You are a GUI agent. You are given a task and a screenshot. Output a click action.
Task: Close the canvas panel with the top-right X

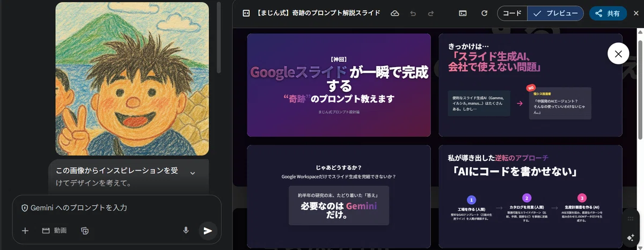636,13
